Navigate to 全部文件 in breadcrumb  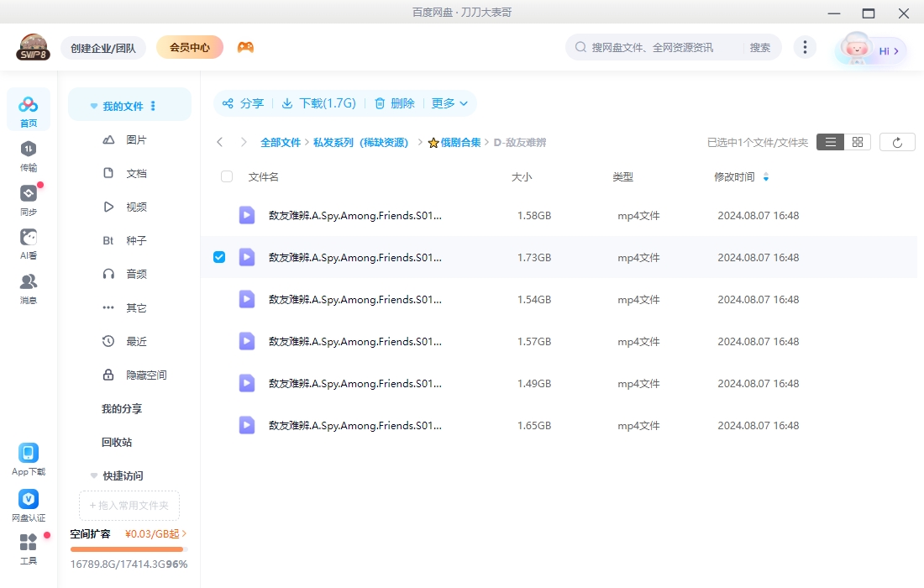[281, 142]
